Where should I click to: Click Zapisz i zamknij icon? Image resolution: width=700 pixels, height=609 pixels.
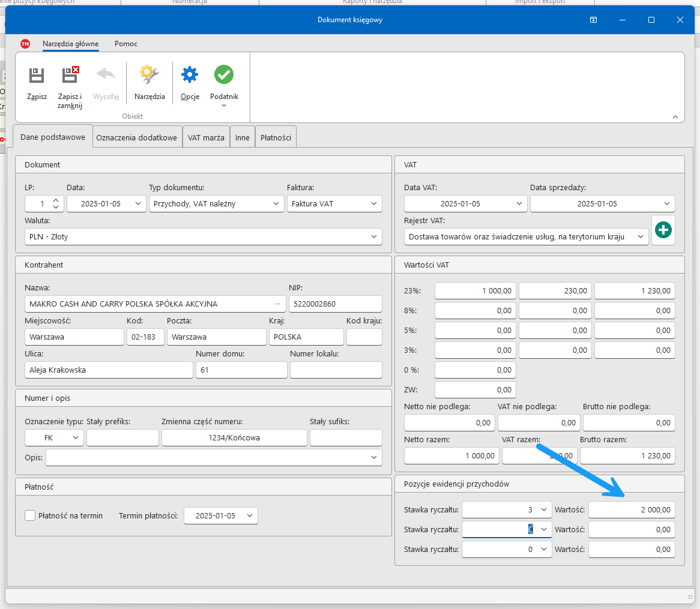[70, 76]
